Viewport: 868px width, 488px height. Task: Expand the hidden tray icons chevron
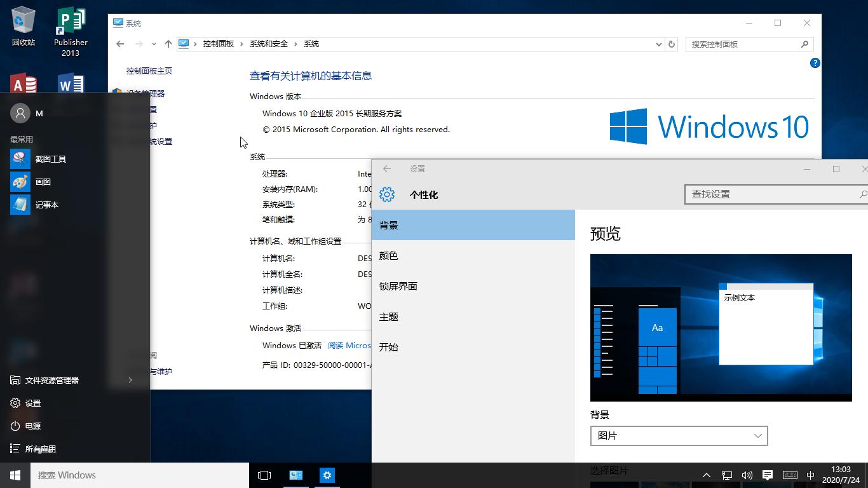tap(706, 475)
